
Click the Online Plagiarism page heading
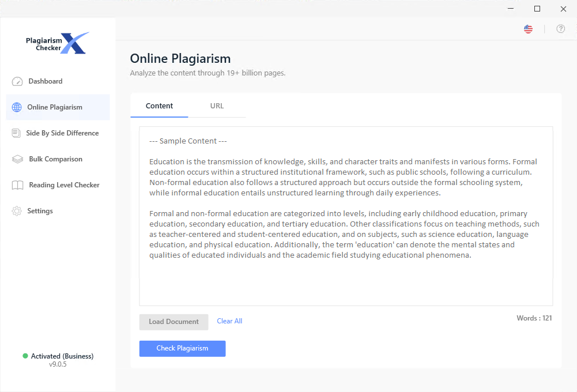pyautogui.click(x=180, y=59)
